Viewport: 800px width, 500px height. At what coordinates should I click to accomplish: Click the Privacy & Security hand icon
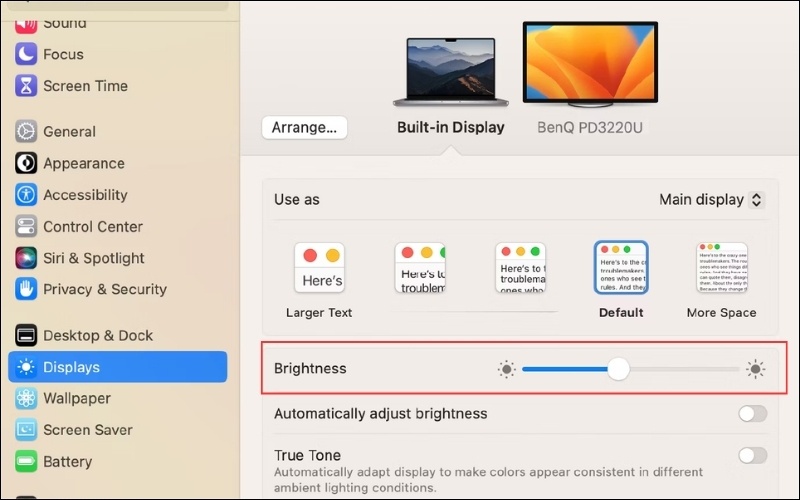tap(26, 289)
